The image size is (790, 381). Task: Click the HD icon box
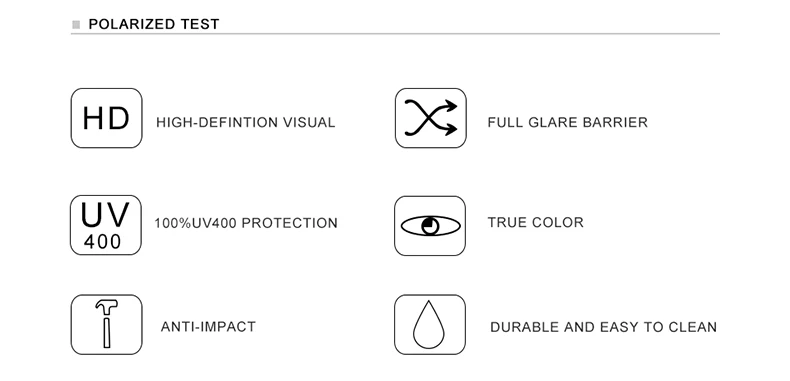click(x=106, y=118)
